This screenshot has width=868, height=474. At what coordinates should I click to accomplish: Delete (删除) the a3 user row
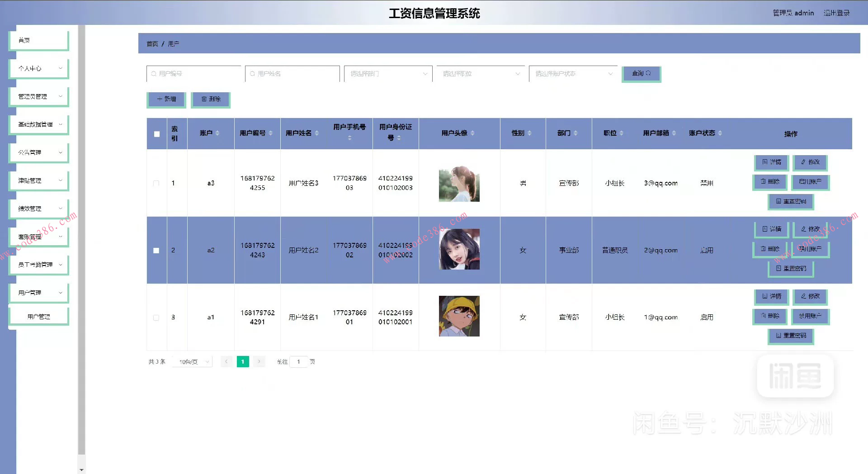[770, 181]
